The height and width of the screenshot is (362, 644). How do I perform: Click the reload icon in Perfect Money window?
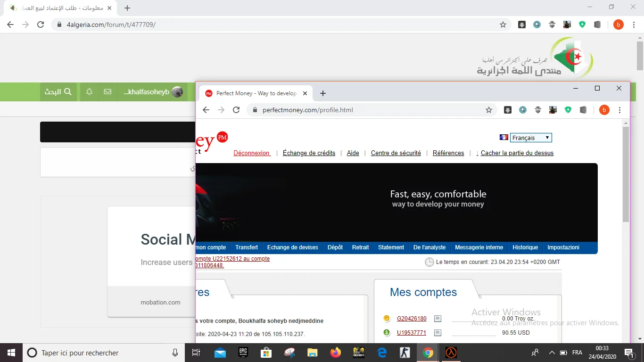[x=237, y=110]
